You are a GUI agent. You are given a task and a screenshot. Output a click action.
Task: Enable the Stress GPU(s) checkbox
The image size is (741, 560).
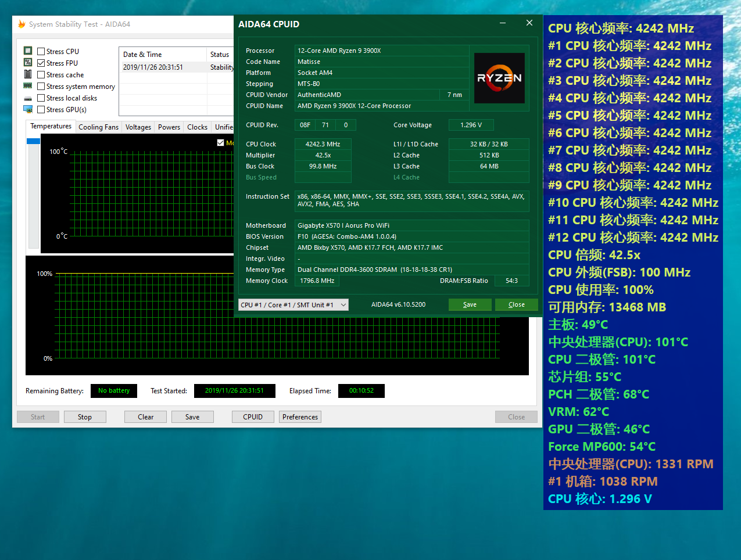pyautogui.click(x=41, y=109)
